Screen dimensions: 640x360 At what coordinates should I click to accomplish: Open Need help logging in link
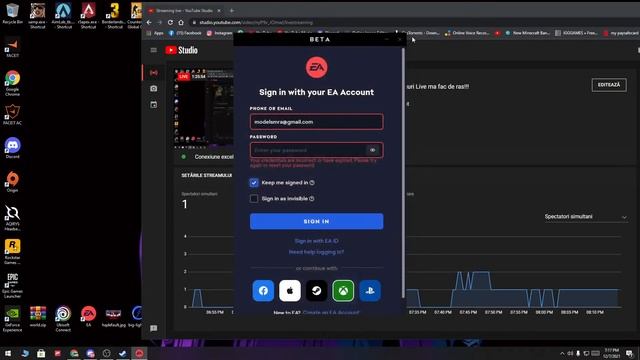(x=316, y=252)
